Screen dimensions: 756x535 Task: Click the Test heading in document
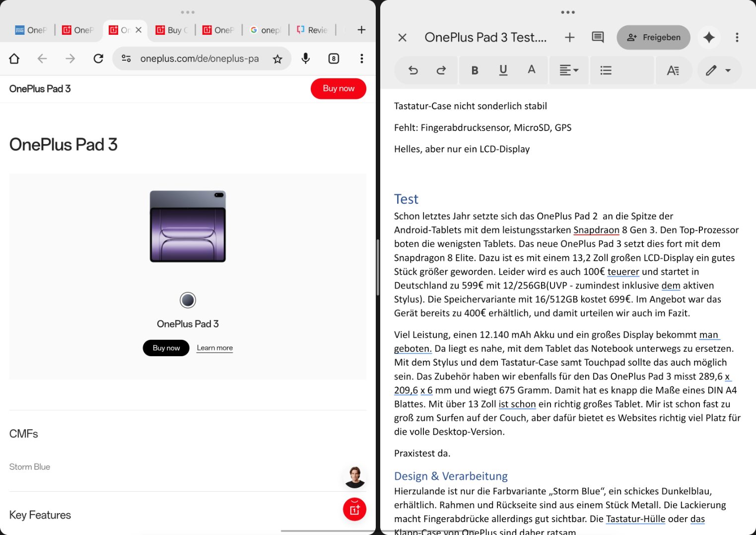406,199
